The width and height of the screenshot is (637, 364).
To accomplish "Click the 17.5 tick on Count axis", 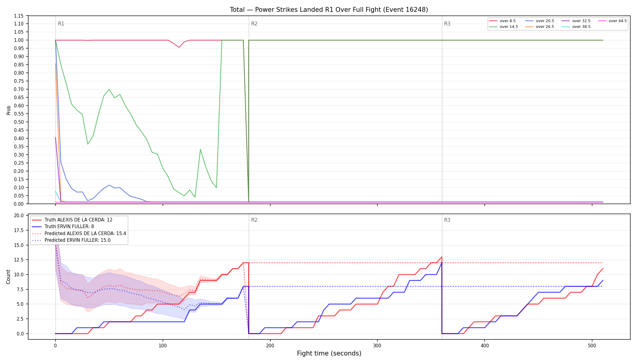I will coord(19,231).
